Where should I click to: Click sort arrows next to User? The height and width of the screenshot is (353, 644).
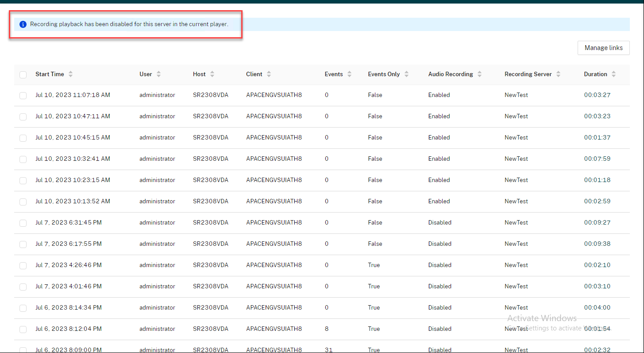click(x=158, y=74)
